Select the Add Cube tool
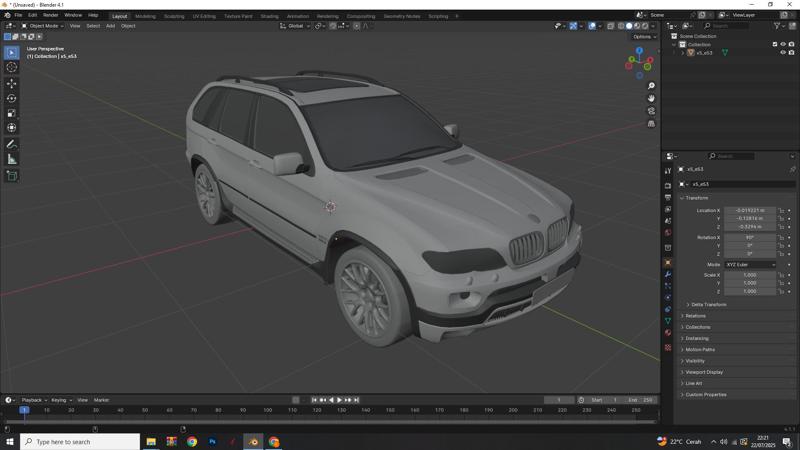 click(12, 176)
